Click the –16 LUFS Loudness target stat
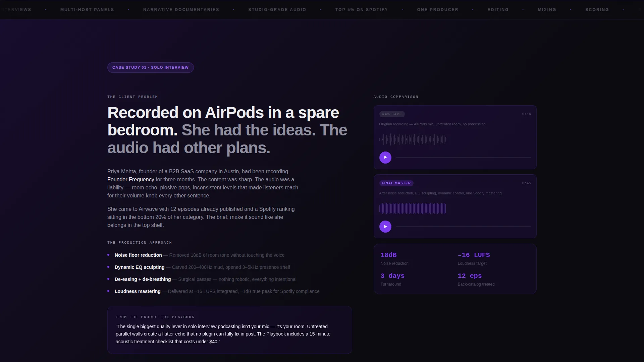 pyautogui.click(x=474, y=259)
